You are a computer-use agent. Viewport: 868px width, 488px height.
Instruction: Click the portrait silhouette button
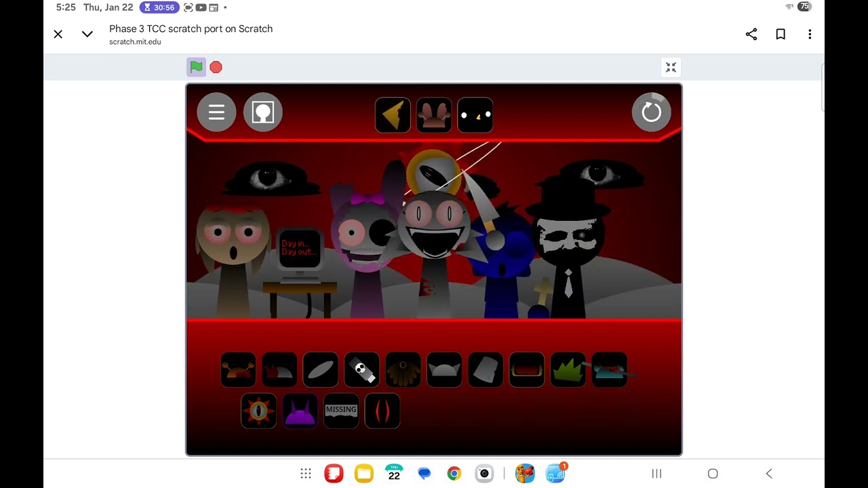pos(262,112)
